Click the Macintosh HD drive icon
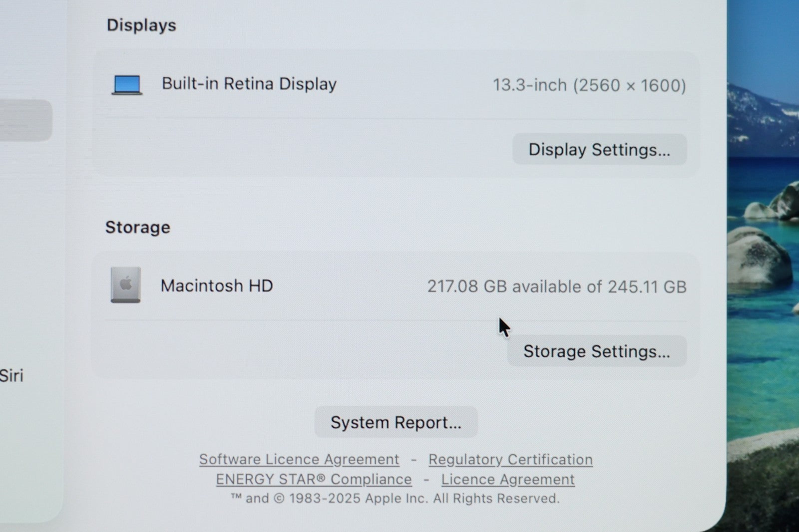Screen dimensions: 799x532 point(125,285)
